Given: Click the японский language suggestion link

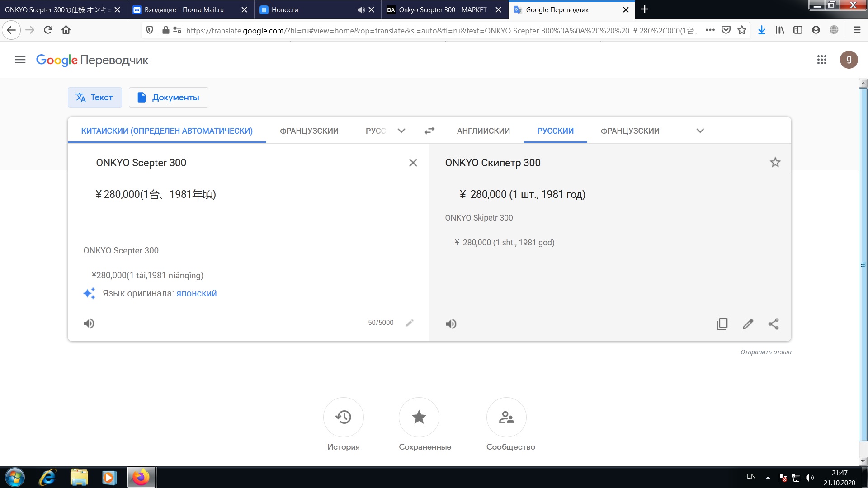Looking at the screenshot, I should 196,293.
